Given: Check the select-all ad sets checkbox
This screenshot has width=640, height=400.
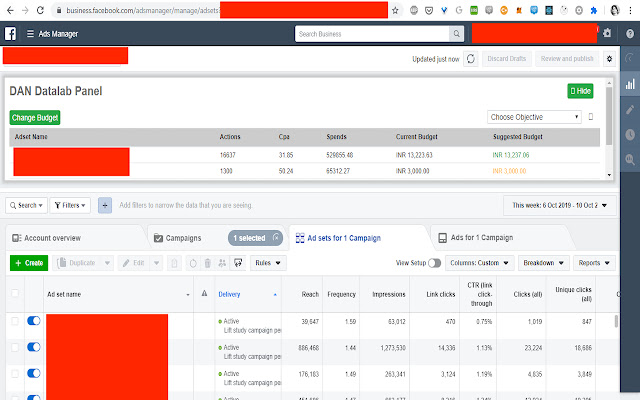Looking at the screenshot, I should pyautogui.click(x=15, y=293).
